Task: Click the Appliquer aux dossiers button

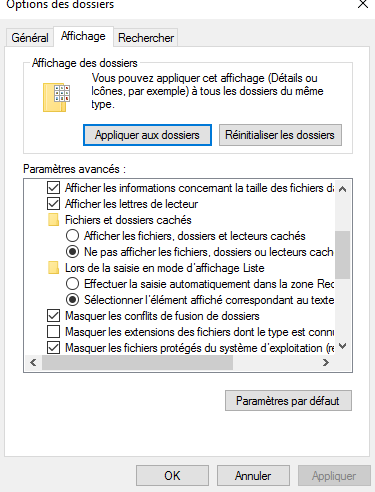Action: tap(147, 135)
